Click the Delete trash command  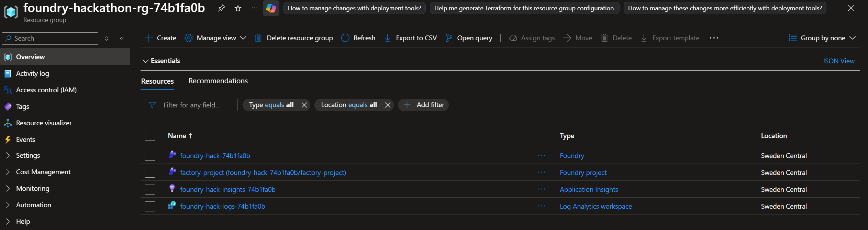pos(616,38)
